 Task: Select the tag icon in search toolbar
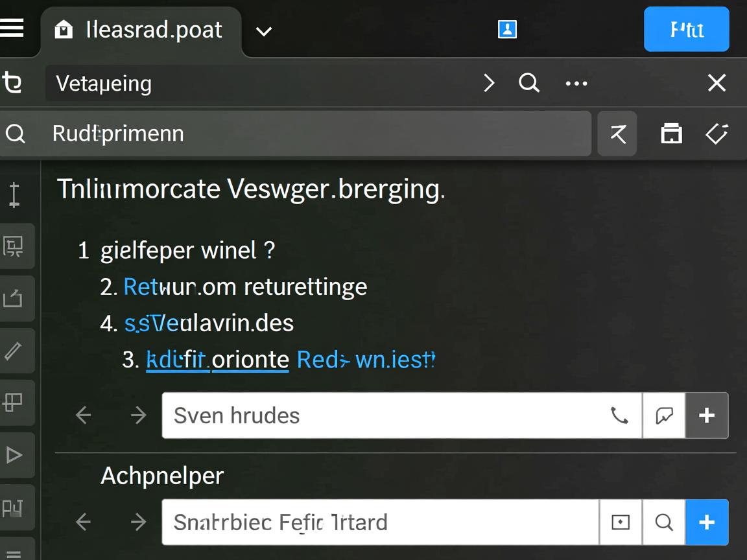[717, 134]
